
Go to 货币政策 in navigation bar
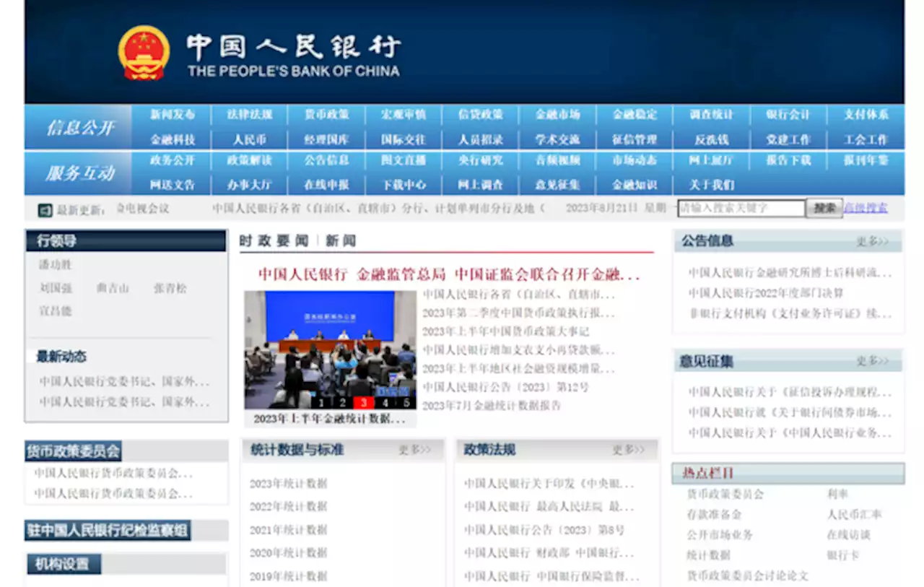(326, 114)
